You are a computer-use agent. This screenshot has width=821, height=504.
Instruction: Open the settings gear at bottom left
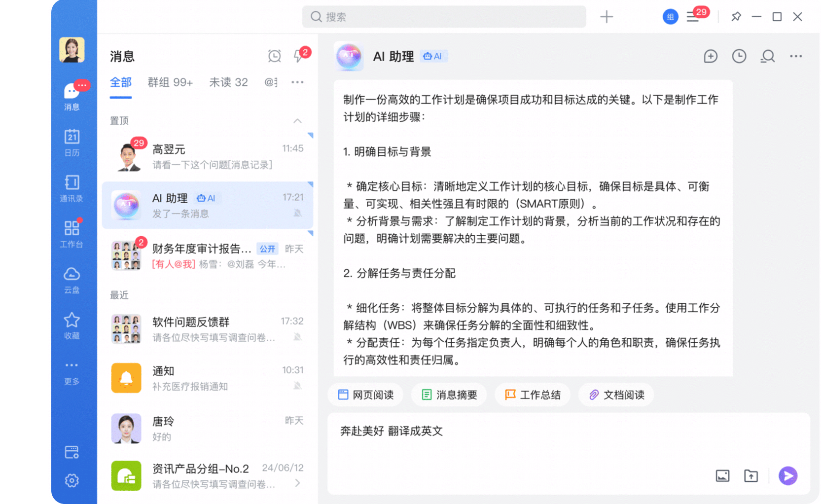click(71, 480)
